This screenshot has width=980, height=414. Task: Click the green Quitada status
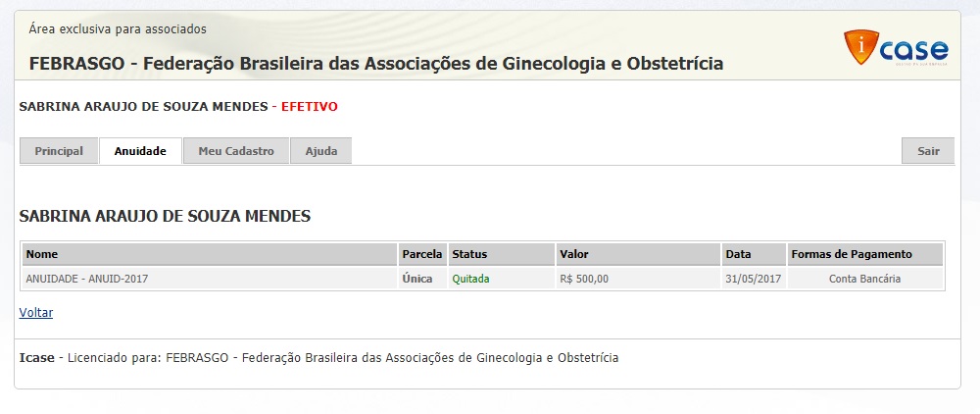(x=470, y=279)
